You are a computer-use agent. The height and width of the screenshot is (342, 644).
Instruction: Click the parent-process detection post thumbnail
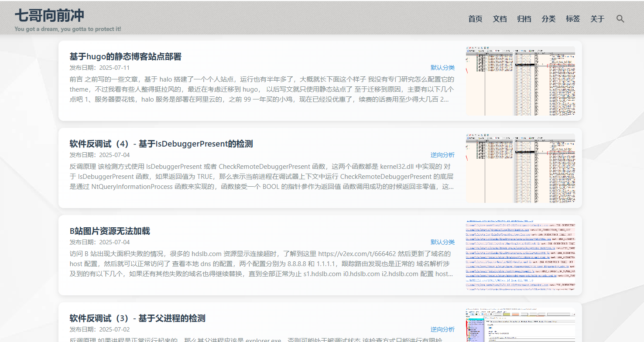(x=520, y=325)
